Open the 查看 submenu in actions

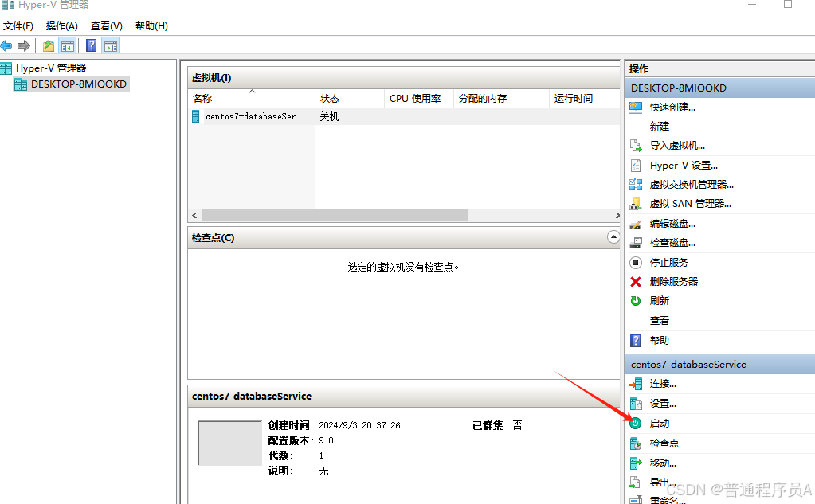659,321
